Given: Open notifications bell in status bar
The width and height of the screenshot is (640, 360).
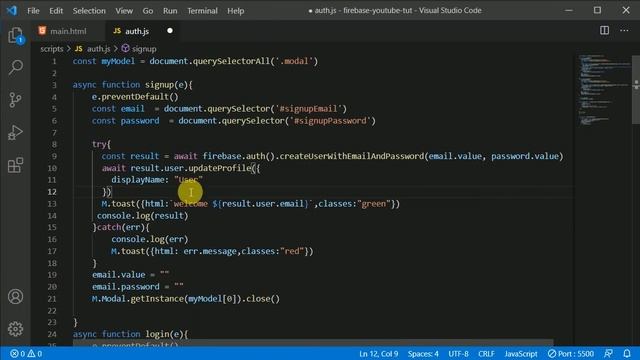Looking at the screenshot, I should pyautogui.click(x=627, y=353).
